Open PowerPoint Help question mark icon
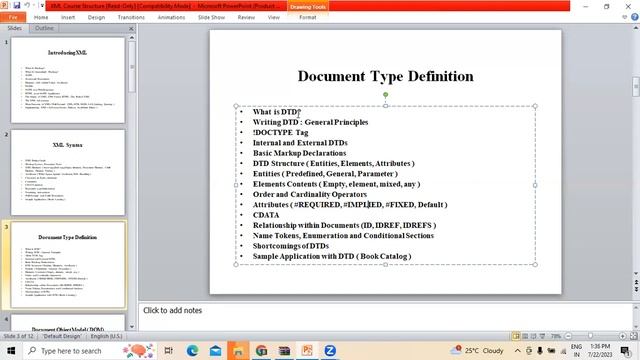The image size is (640, 360). (x=635, y=17)
